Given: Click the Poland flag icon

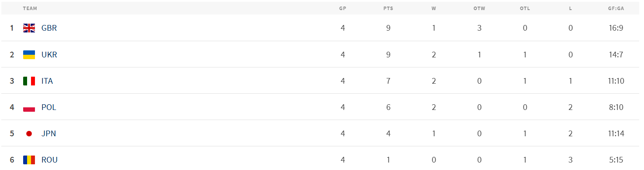Looking at the screenshot, I should click(x=29, y=107).
